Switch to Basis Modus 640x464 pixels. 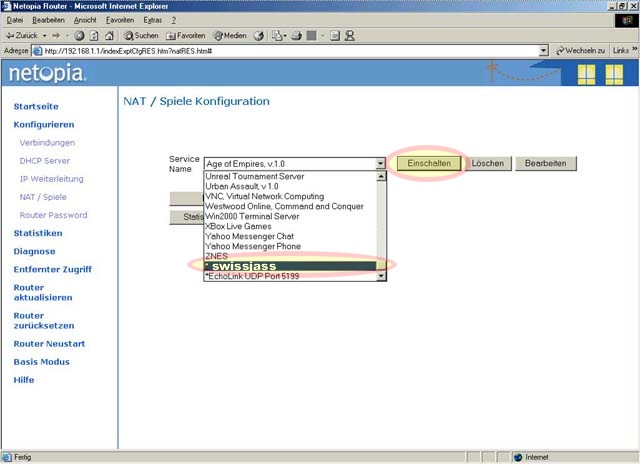tap(41, 362)
